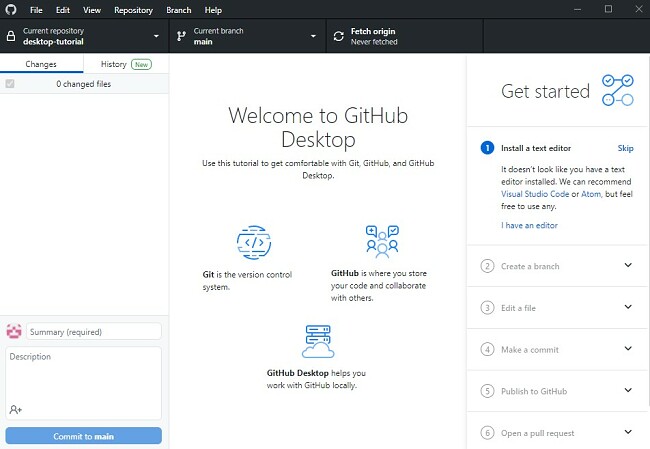The height and width of the screenshot is (449, 650).
Task: Click the step 1 number badge
Action: [x=487, y=148]
